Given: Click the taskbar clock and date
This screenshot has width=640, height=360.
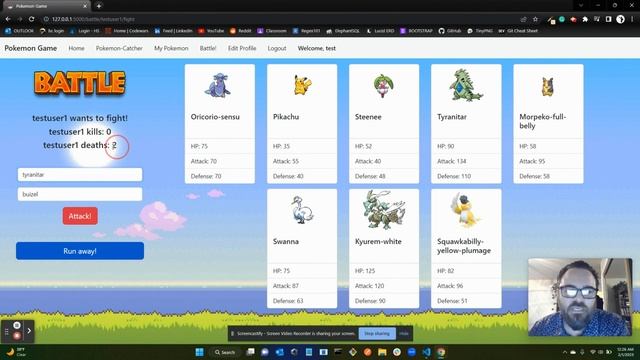Looking at the screenshot, I should coord(625,352).
